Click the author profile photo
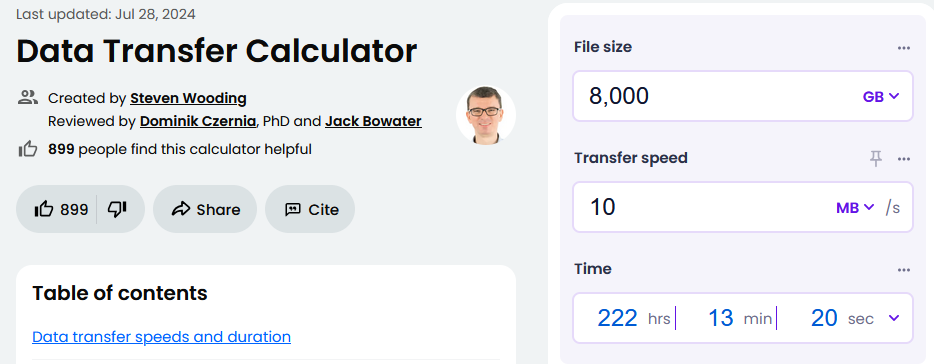Viewport: 934px width, 364px height. (485, 116)
